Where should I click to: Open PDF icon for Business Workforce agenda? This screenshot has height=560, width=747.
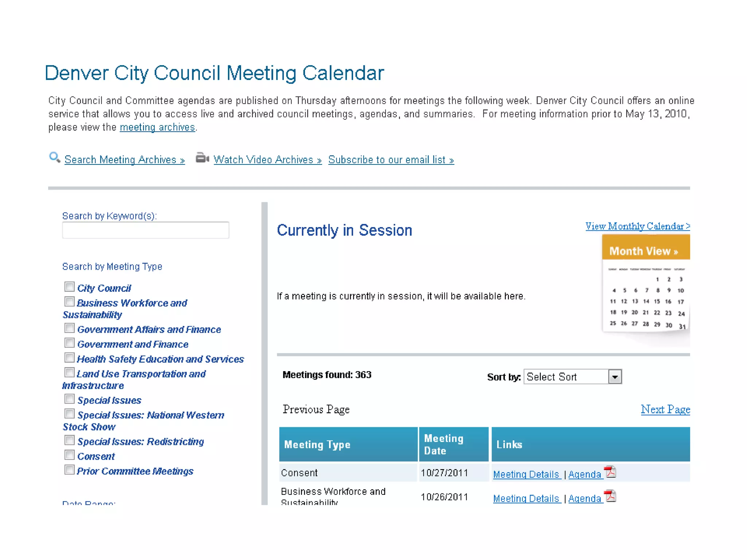[x=610, y=496]
